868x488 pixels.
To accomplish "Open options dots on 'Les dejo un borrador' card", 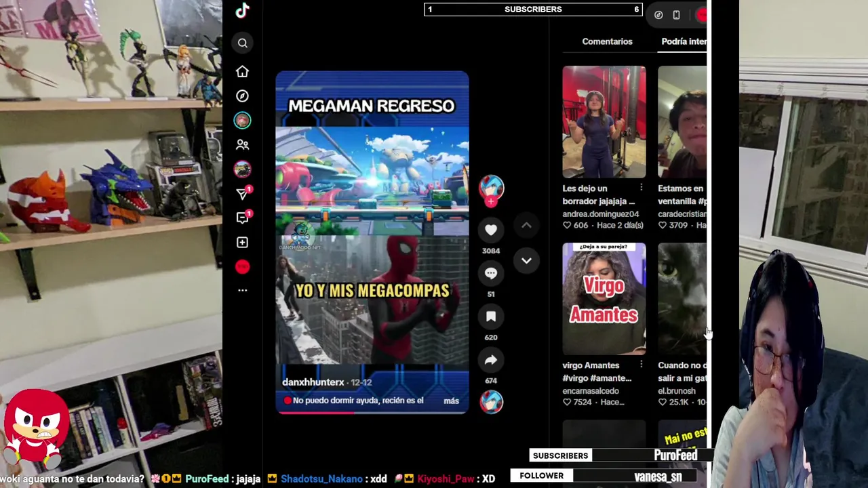I will 641,188.
